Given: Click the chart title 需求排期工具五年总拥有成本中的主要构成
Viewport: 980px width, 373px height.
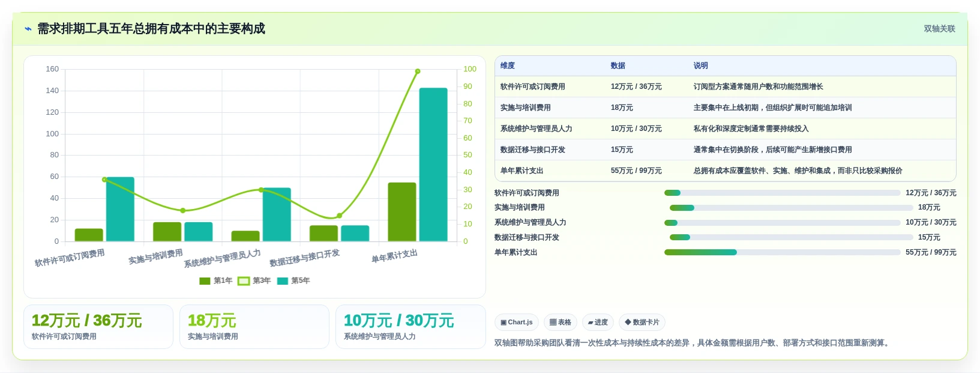Looking at the screenshot, I should point(151,29).
